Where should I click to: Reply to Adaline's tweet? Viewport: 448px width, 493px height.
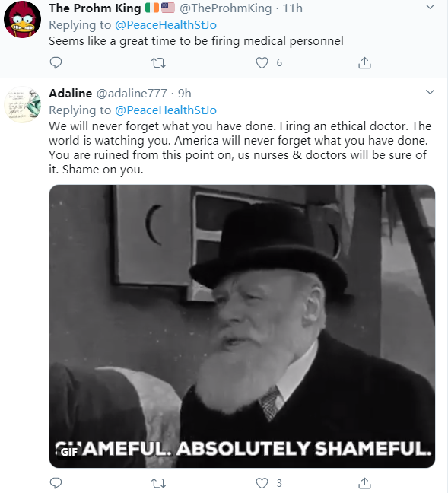(56, 483)
